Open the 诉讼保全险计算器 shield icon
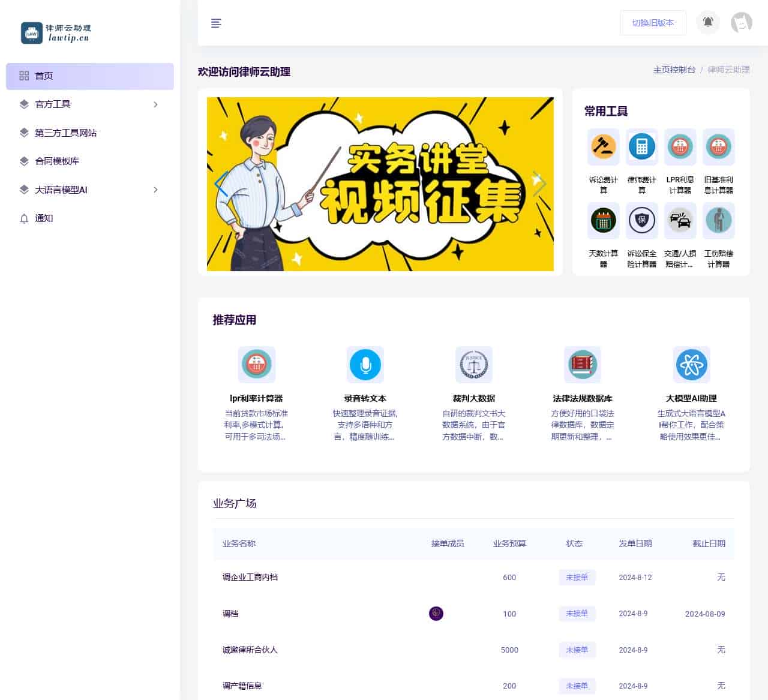The image size is (768, 700). pos(642,220)
